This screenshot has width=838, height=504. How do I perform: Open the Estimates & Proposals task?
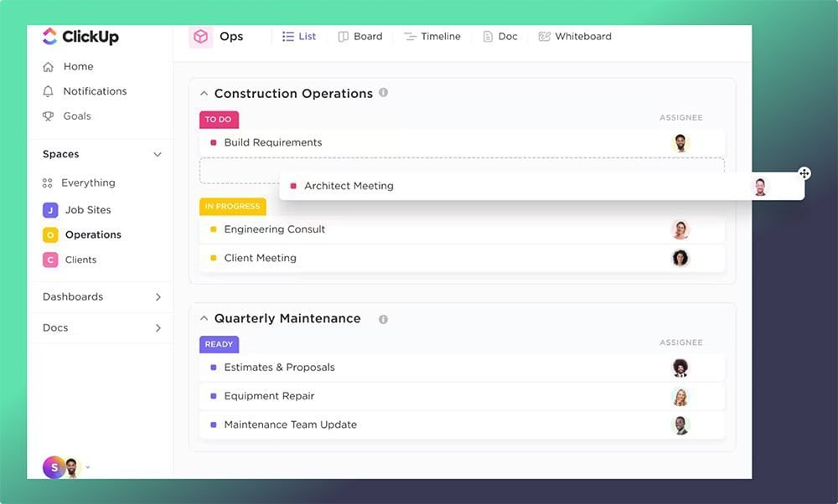tap(278, 367)
